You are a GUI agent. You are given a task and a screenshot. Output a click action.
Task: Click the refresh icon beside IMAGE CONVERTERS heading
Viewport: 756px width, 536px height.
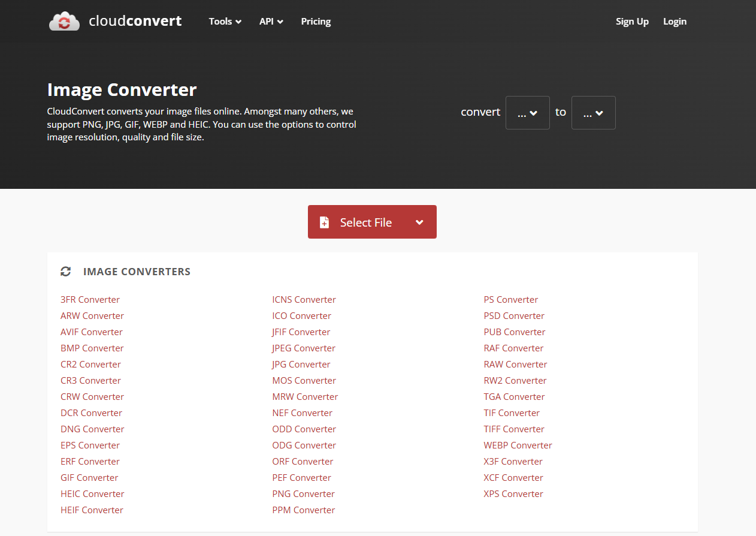(x=66, y=271)
